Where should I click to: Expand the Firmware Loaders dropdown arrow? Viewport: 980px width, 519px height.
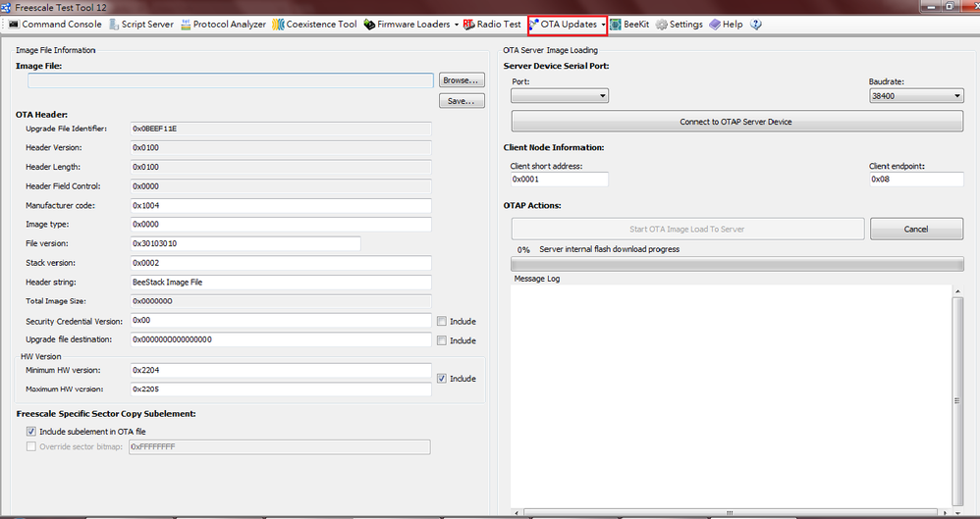(x=457, y=25)
